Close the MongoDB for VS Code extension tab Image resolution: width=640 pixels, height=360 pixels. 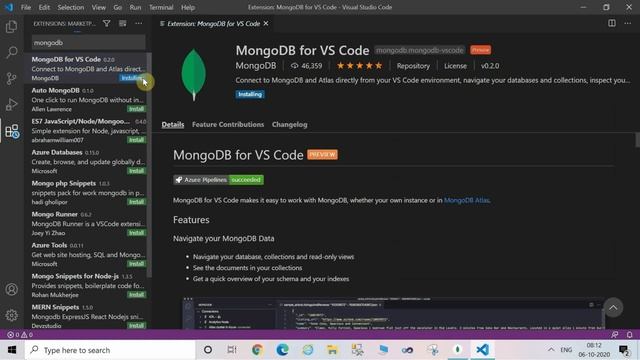[x=266, y=24]
